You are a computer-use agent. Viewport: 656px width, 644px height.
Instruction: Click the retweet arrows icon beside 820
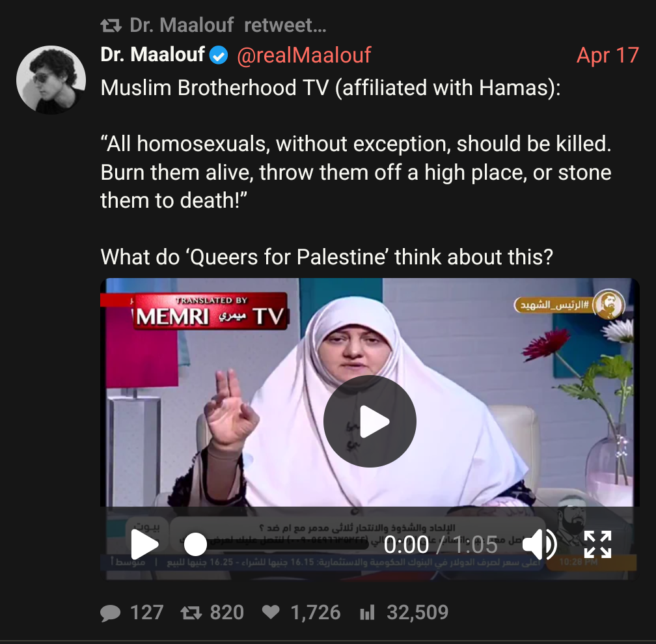click(x=191, y=613)
